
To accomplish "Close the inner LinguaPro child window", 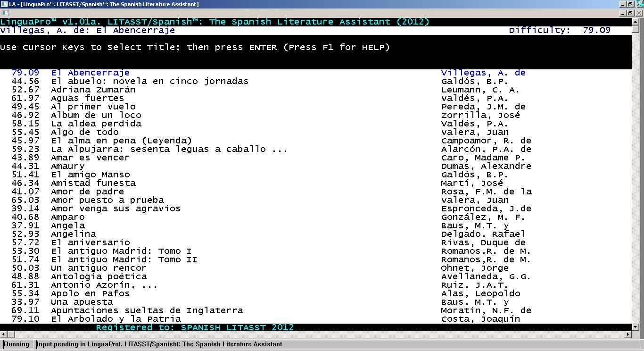I will tap(639, 13).
